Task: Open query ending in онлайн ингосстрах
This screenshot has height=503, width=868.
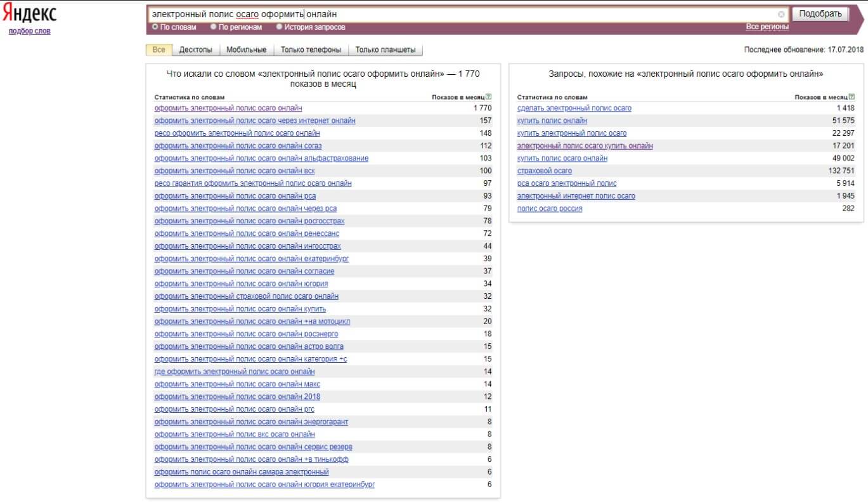Action: pos(247,246)
